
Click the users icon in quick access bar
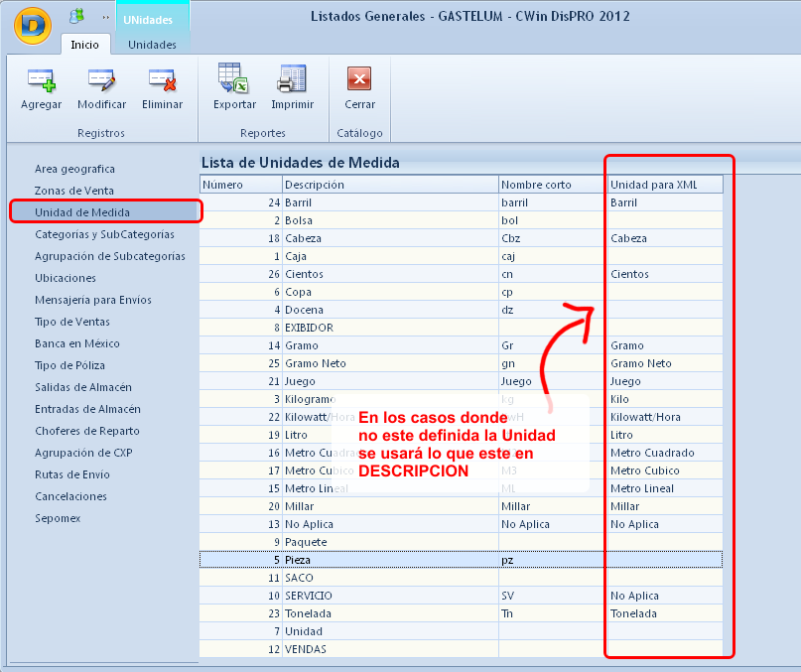(x=76, y=16)
